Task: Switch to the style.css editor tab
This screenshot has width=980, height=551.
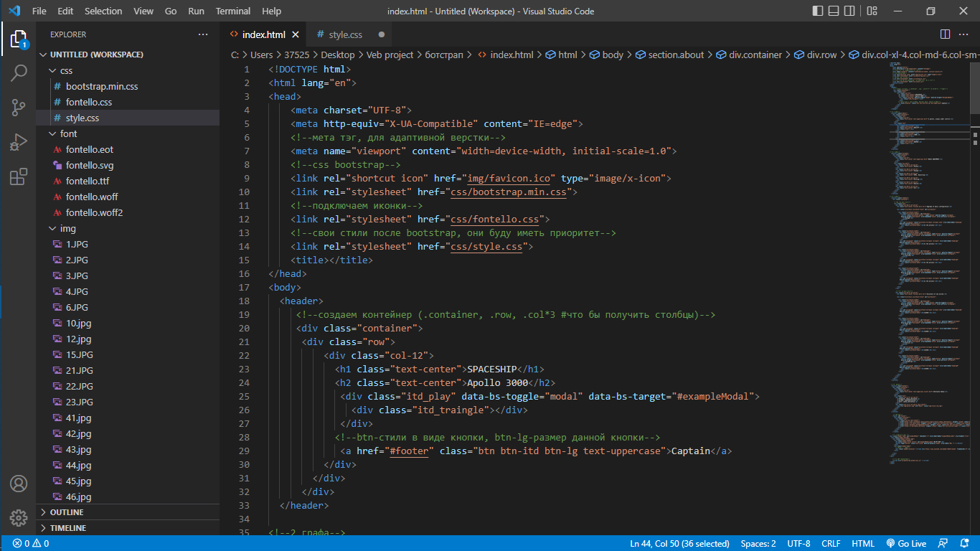Action: (345, 34)
